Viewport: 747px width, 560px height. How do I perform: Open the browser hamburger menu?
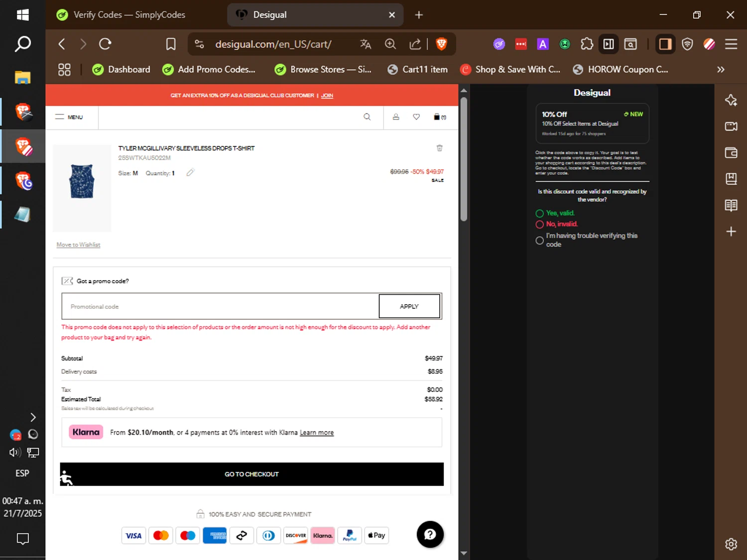pyautogui.click(x=731, y=44)
